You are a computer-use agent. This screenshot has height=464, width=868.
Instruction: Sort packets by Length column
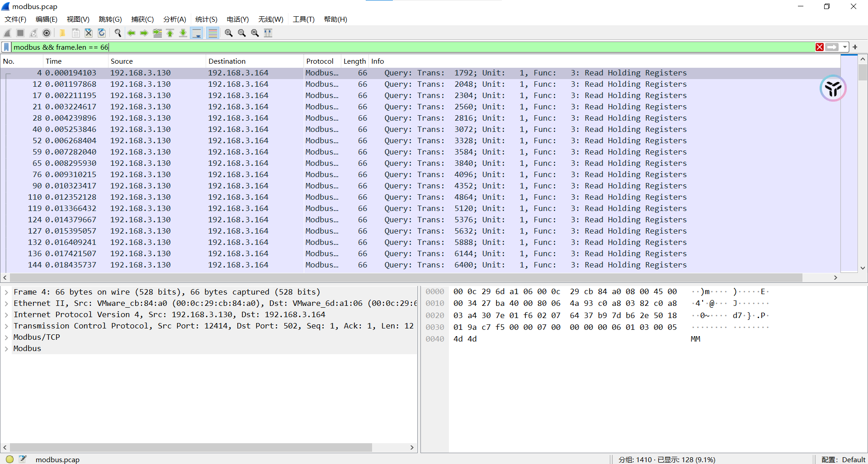[354, 61]
